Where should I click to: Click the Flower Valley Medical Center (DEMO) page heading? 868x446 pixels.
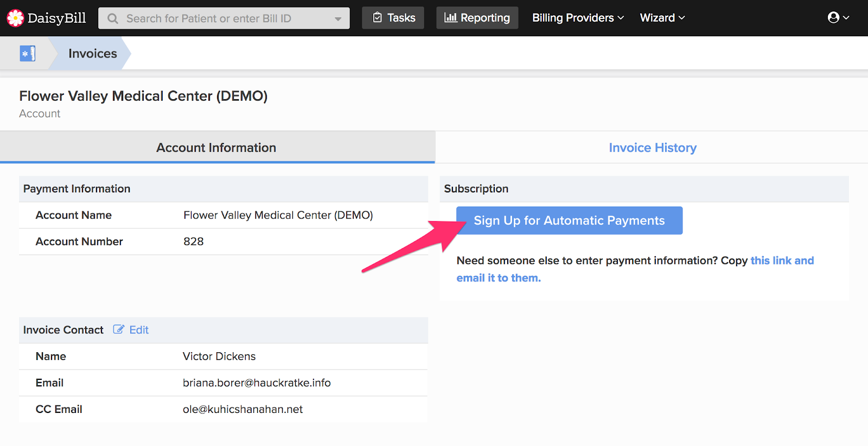tap(143, 96)
